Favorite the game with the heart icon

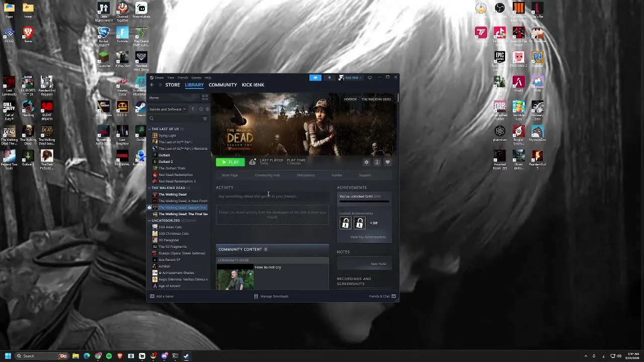click(x=387, y=162)
